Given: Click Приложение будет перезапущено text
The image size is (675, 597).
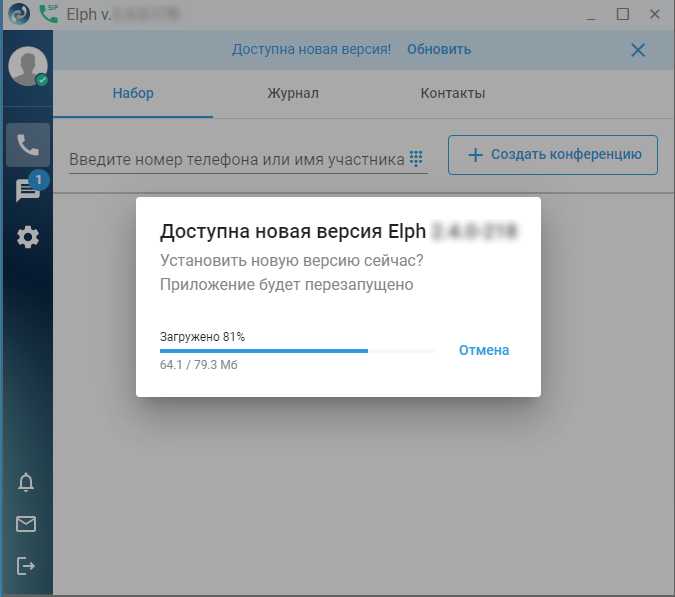Looking at the screenshot, I should 286,285.
